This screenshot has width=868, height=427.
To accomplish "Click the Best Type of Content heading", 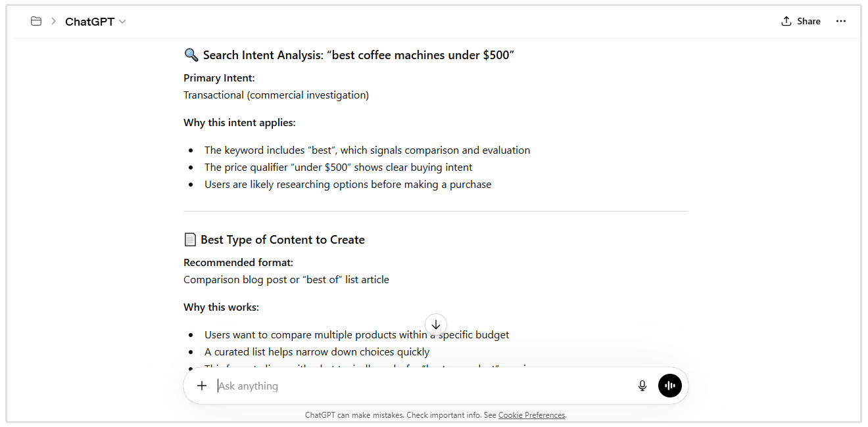I will click(x=283, y=240).
